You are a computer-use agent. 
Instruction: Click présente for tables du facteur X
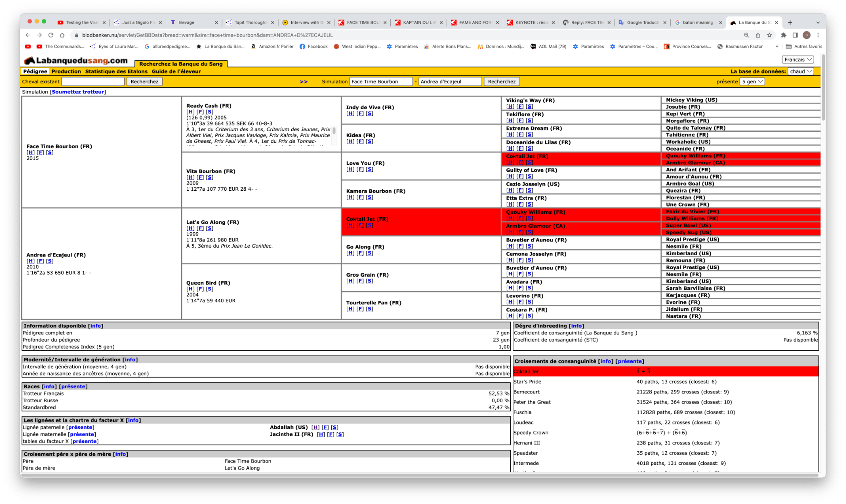(84, 441)
